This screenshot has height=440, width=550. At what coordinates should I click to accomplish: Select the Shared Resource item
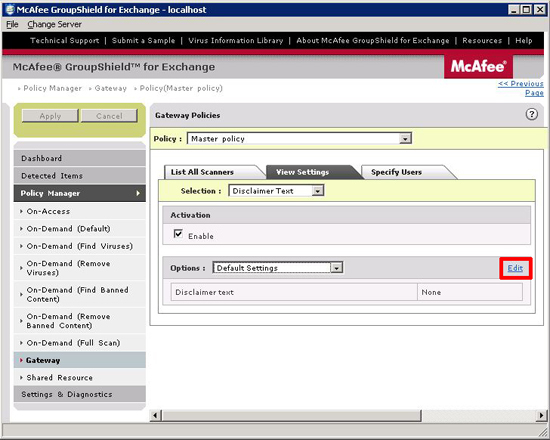pos(80,378)
